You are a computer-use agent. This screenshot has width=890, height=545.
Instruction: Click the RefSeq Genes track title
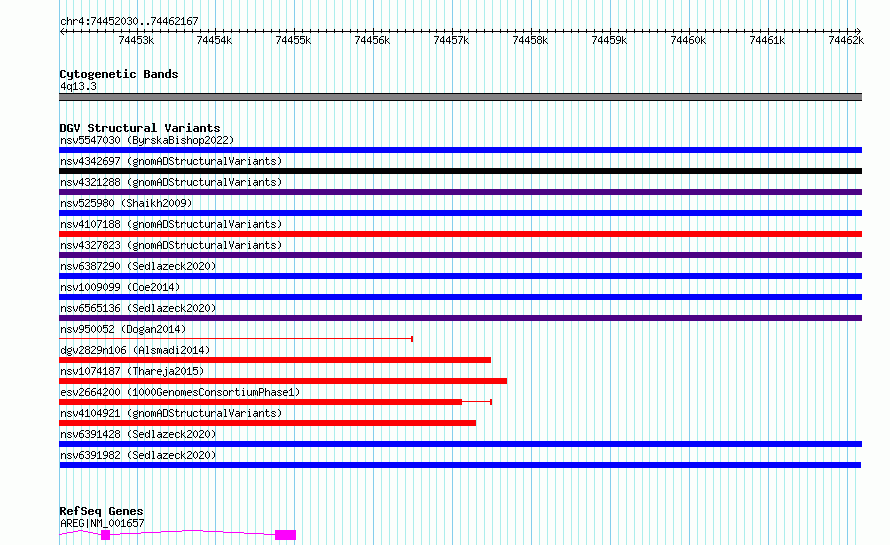101,512
